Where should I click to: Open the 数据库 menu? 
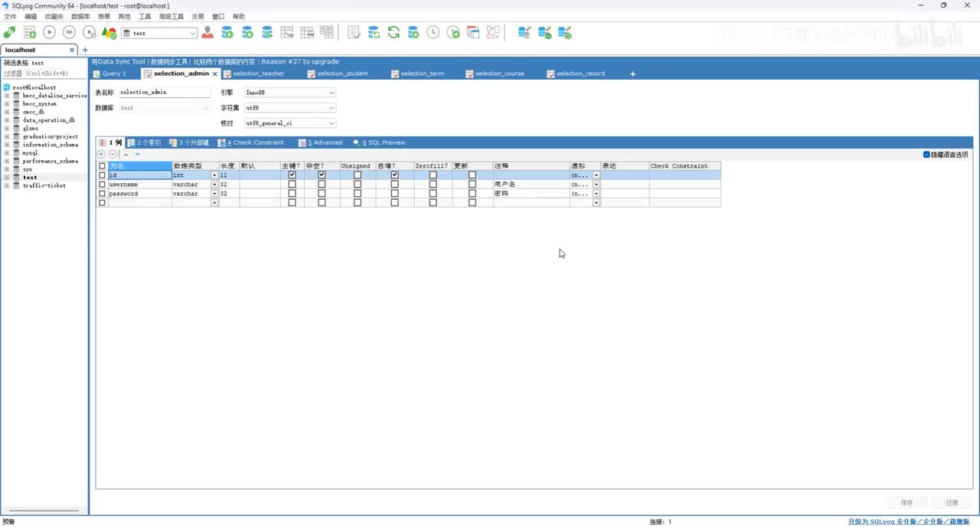pos(80,16)
